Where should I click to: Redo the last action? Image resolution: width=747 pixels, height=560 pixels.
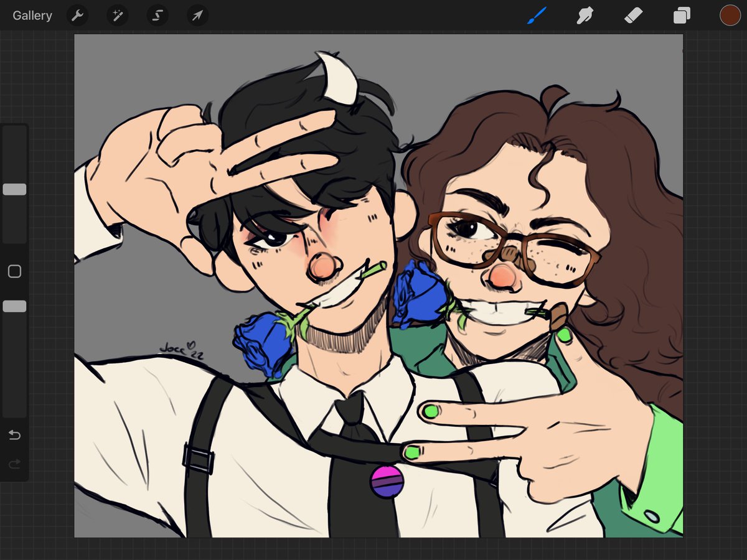pyautogui.click(x=14, y=464)
